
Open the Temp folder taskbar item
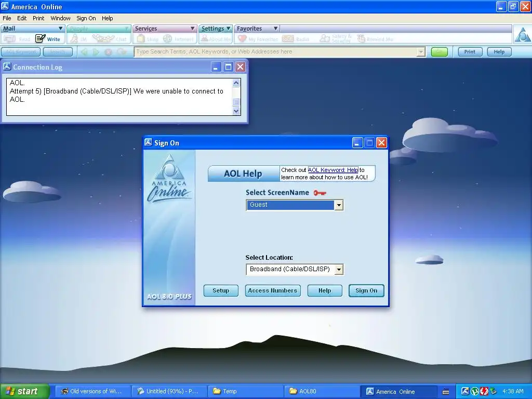tap(245, 392)
